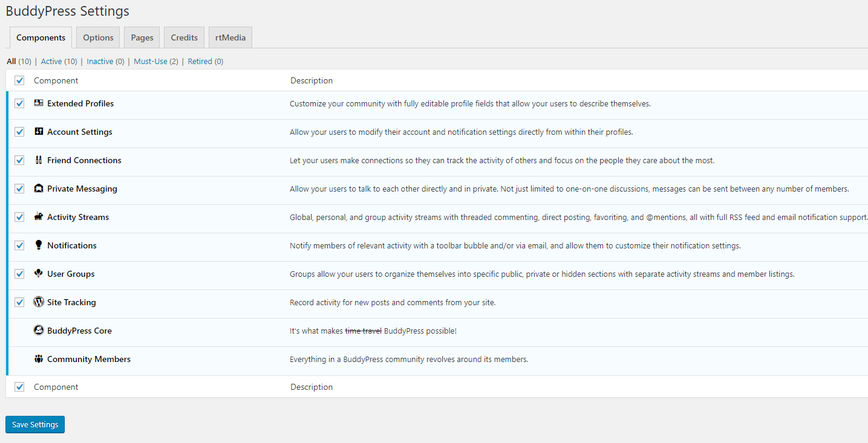Click the bottom Component column footer
868x443 pixels.
56,387
